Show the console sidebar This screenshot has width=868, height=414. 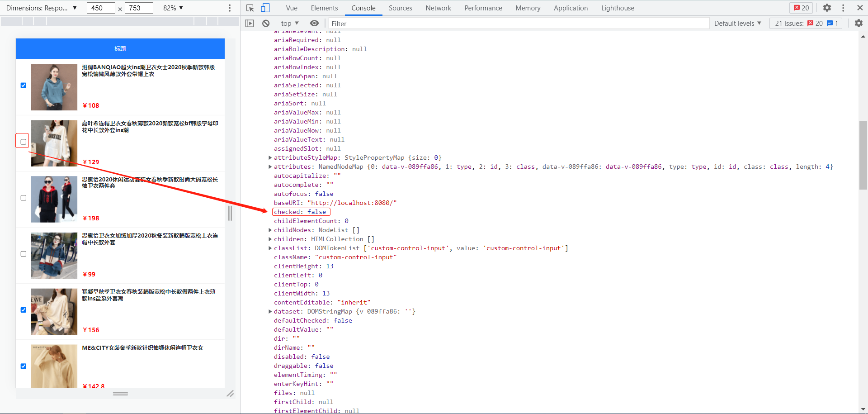pyautogui.click(x=250, y=24)
